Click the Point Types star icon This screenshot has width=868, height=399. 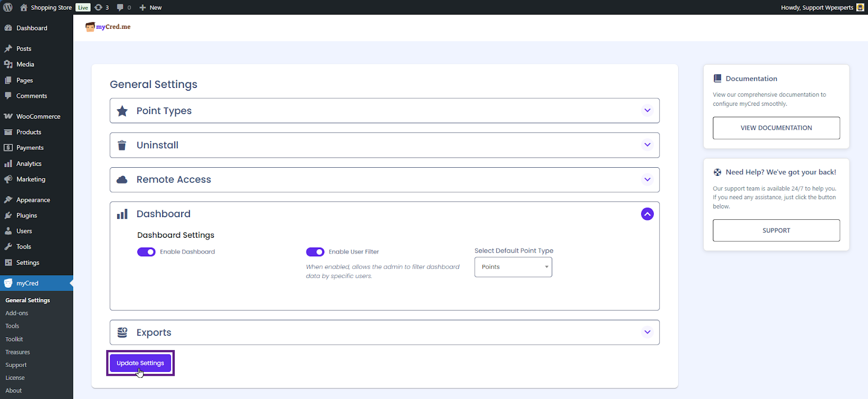(122, 111)
